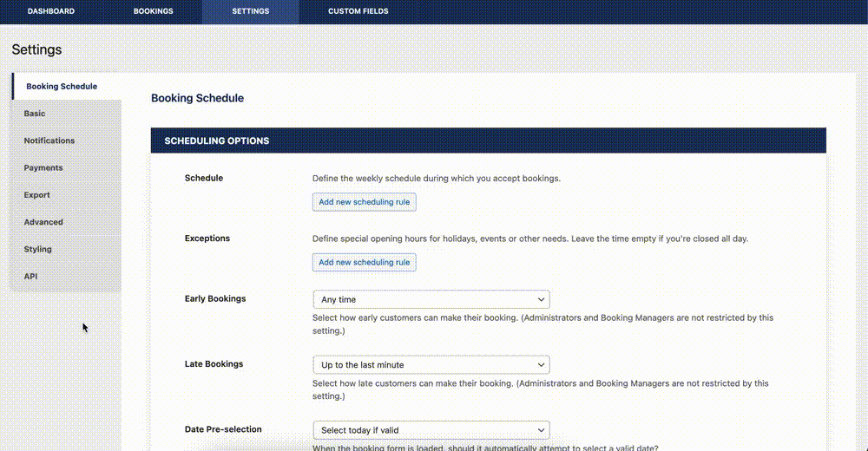The height and width of the screenshot is (451, 868).
Task: Select the Settings tab
Action: click(250, 11)
